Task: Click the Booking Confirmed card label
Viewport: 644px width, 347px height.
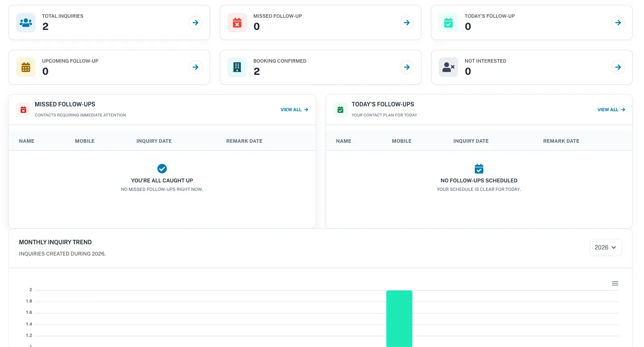Action: tap(280, 61)
